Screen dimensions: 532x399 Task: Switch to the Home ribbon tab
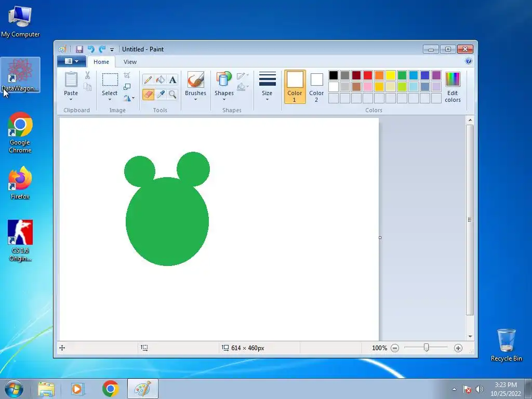(x=101, y=62)
